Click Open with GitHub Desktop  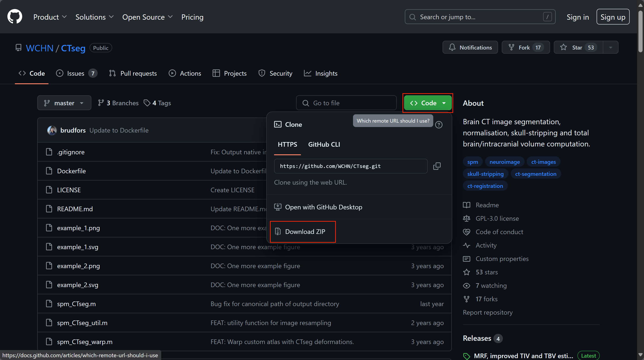[323, 207]
